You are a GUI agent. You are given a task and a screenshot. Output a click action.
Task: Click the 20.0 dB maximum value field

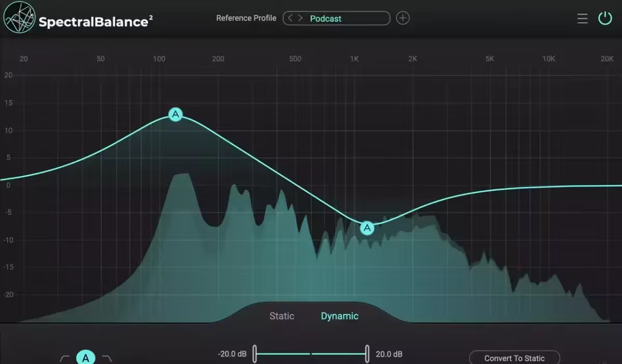389,354
